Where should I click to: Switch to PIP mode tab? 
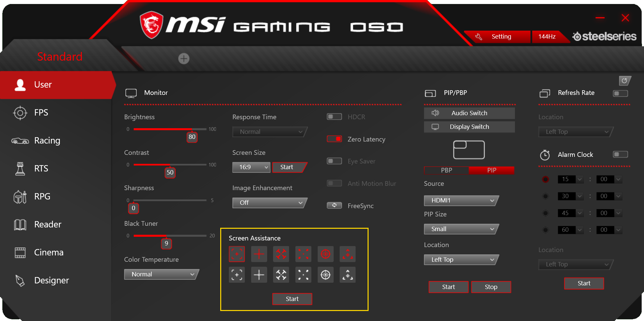[x=491, y=170]
